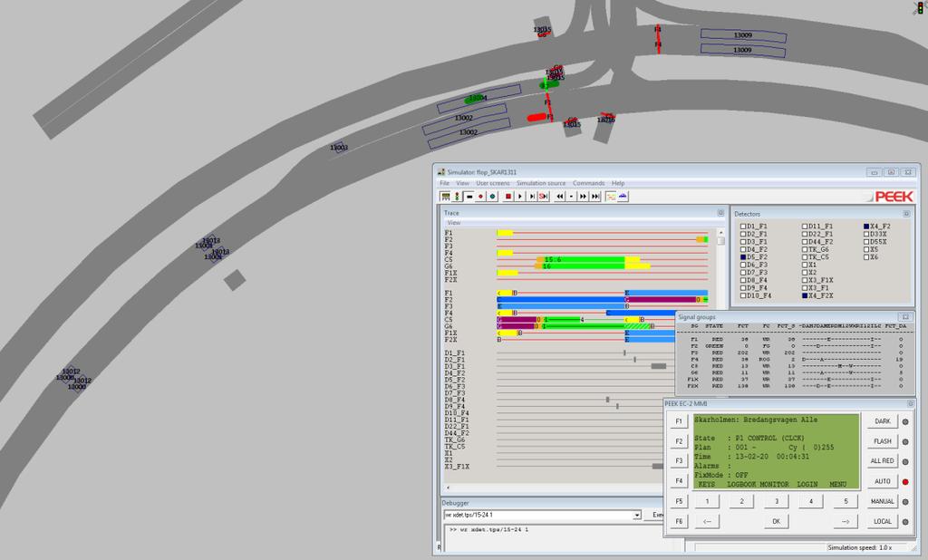Toggle detector X4_F2X checkbox
Viewport: 928px width, 560px height.
pyautogui.click(x=805, y=295)
